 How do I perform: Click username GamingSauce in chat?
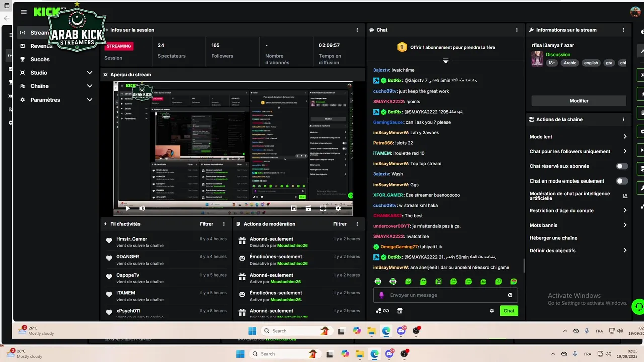pos(388,122)
